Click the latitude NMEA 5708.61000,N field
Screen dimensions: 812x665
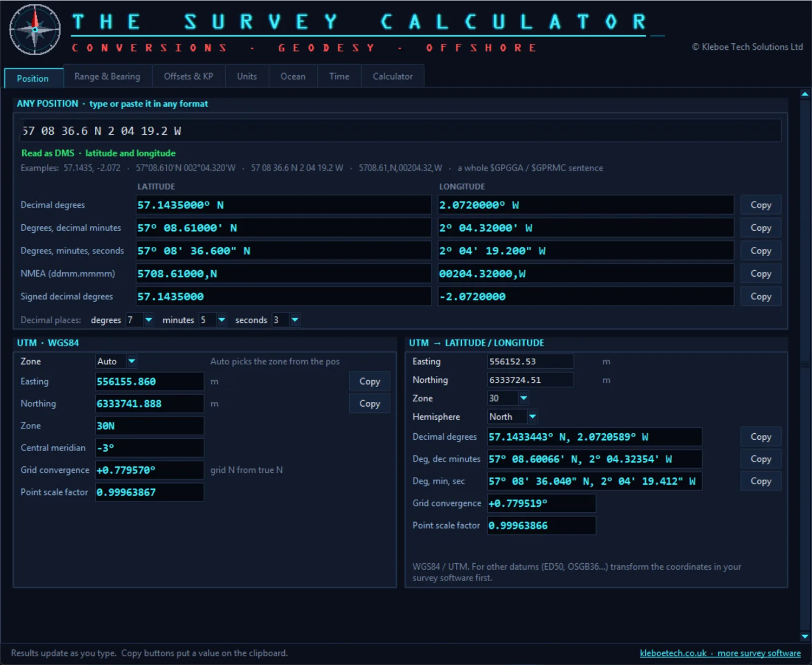[284, 274]
